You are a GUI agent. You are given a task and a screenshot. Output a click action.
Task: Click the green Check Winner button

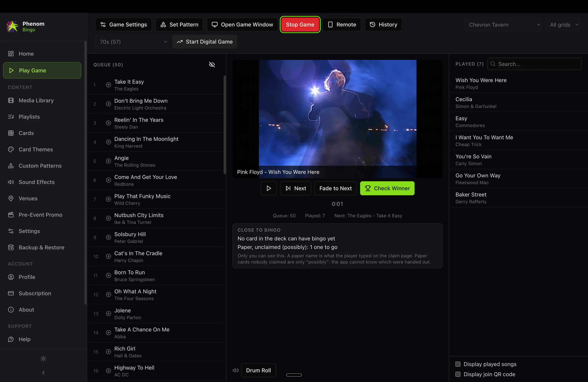[387, 188]
